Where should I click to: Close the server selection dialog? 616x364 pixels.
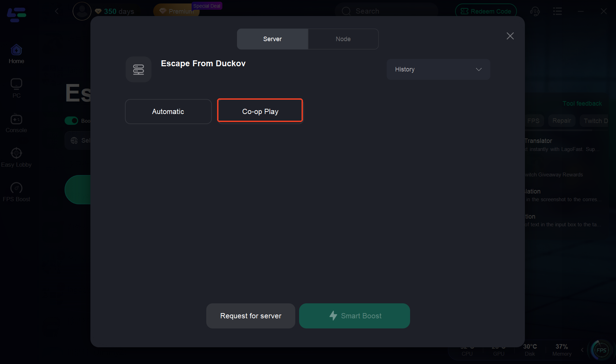[510, 36]
